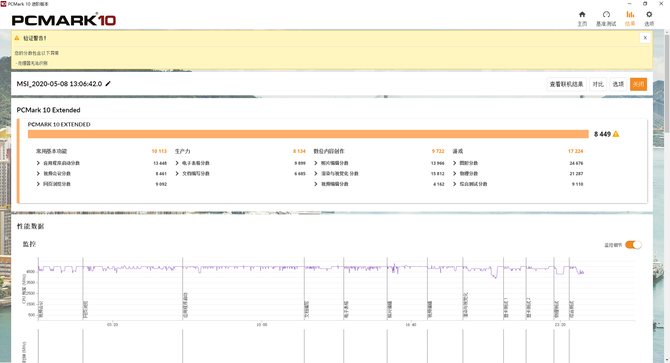Expand 视频会议分数 row
Screen dimensions: 670x363
coord(38,173)
